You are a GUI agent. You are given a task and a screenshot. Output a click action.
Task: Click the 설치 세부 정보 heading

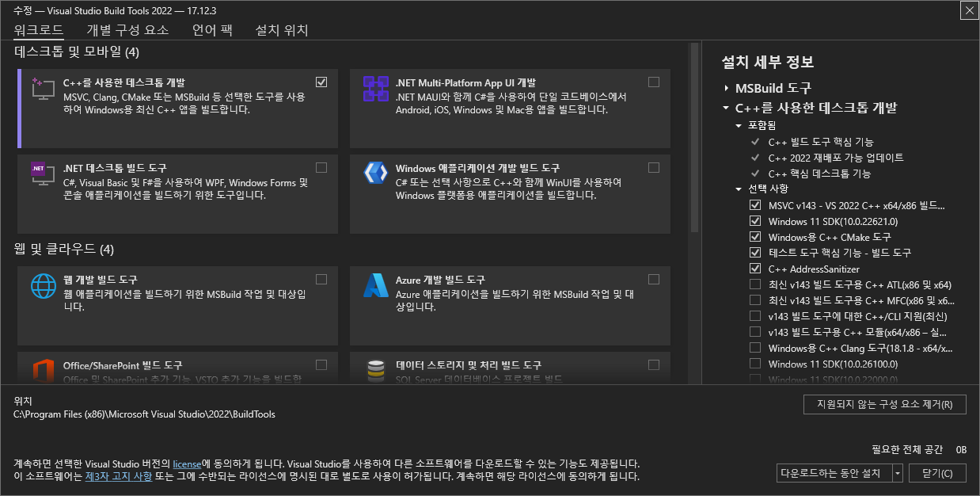[x=768, y=62]
